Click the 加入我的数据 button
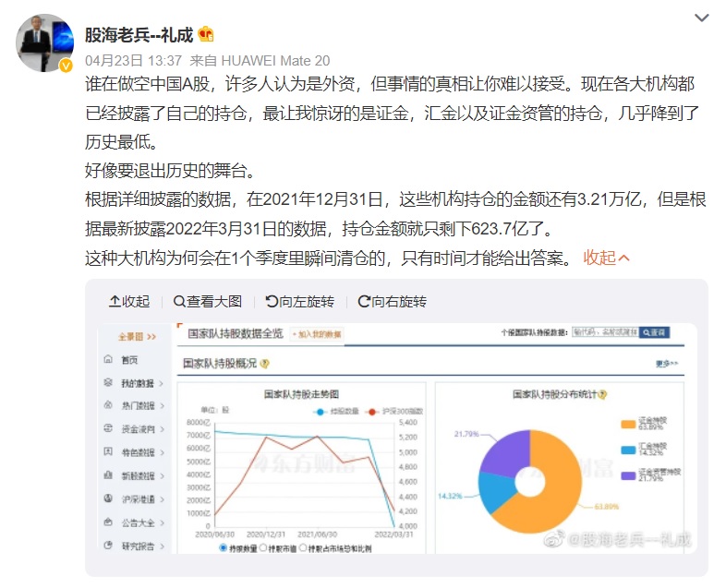The height and width of the screenshot is (588, 726). 317,334
